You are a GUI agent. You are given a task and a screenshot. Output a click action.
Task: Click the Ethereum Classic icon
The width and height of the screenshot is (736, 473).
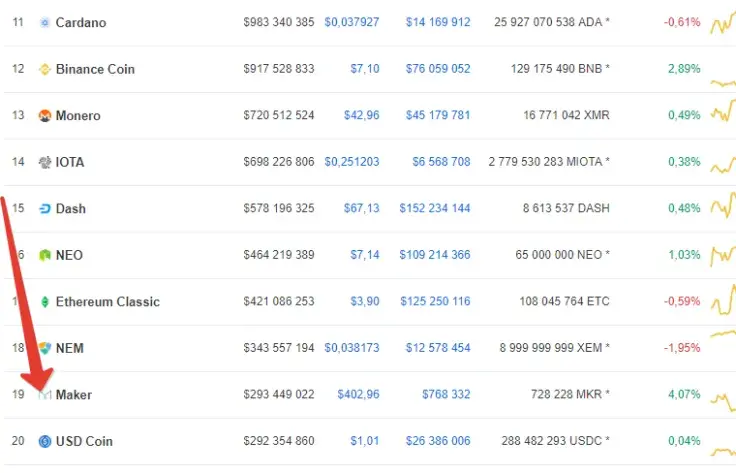click(45, 302)
